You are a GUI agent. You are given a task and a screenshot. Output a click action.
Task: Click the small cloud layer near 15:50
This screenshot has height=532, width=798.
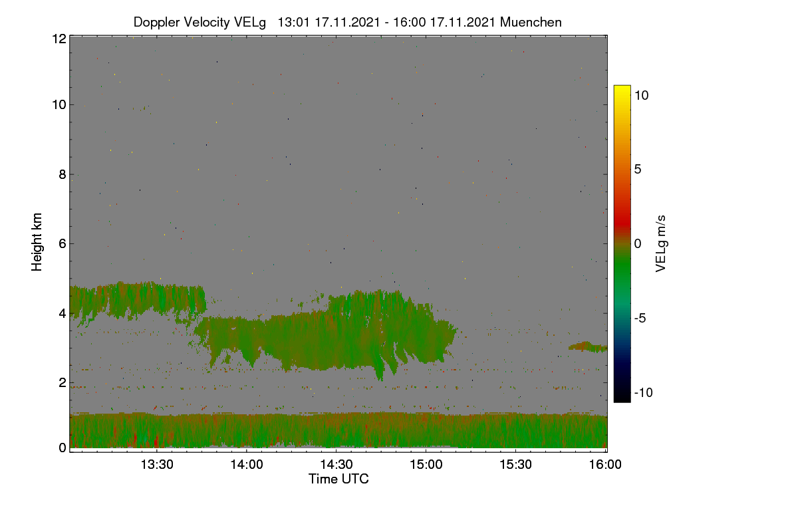click(x=588, y=346)
